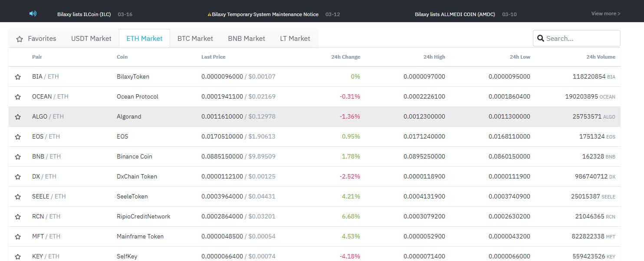Image resolution: width=644 pixels, height=261 pixels.
Task: Click last price 0.0170510000 for EOS
Action: coord(222,136)
